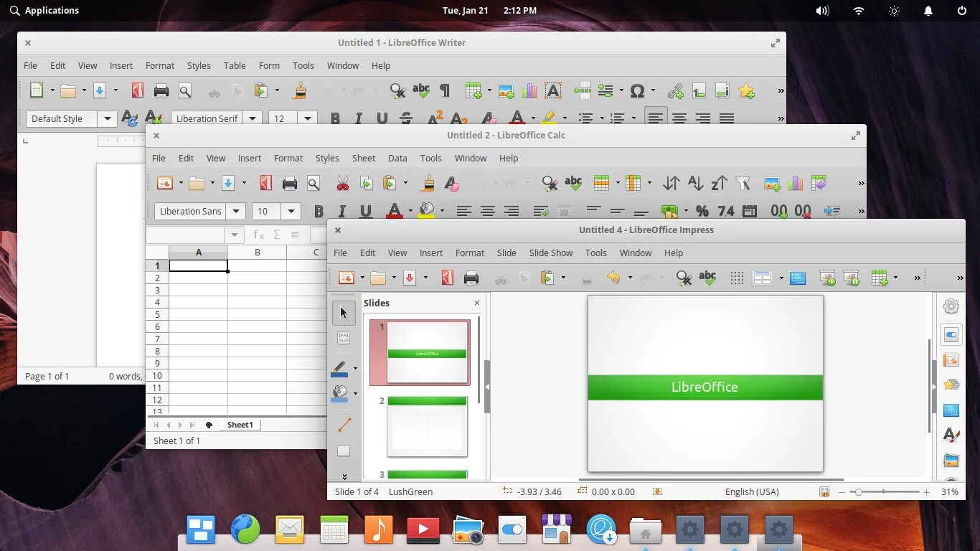Expand Impress line color dropdown arrow
Image resolution: width=980 pixels, height=551 pixels.
click(x=355, y=369)
